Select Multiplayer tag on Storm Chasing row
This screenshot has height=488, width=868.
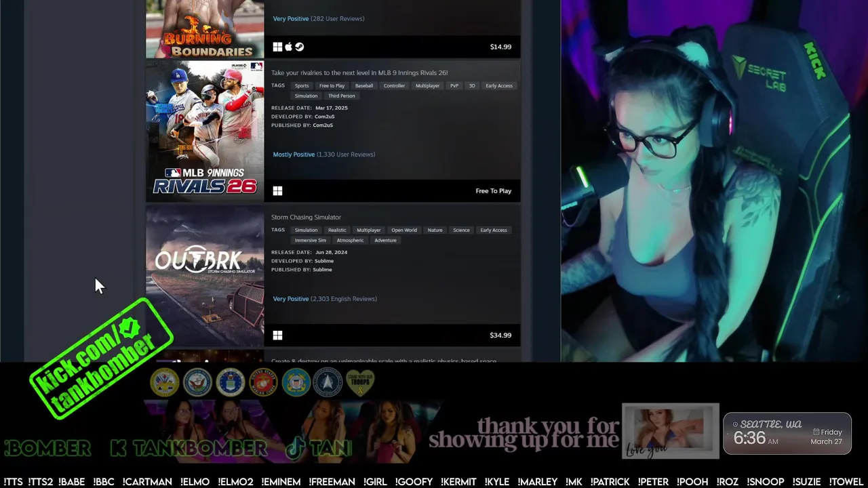pyautogui.click(x=369, y=230)
